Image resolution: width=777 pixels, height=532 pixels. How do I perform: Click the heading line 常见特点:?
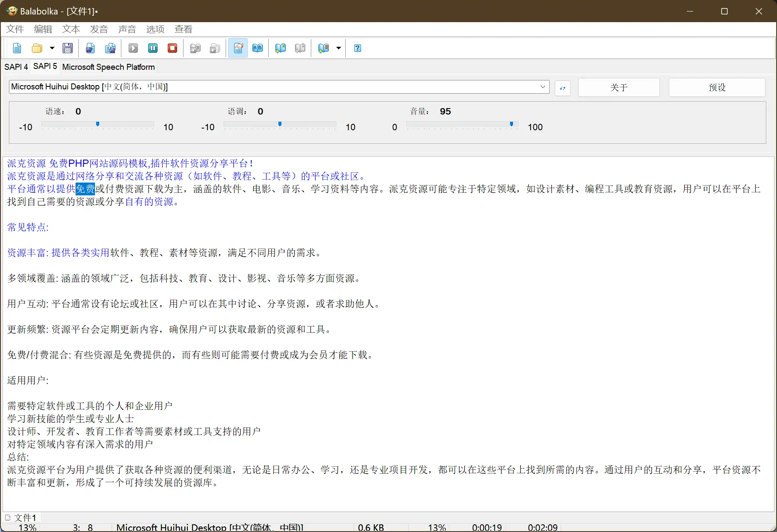28,227
